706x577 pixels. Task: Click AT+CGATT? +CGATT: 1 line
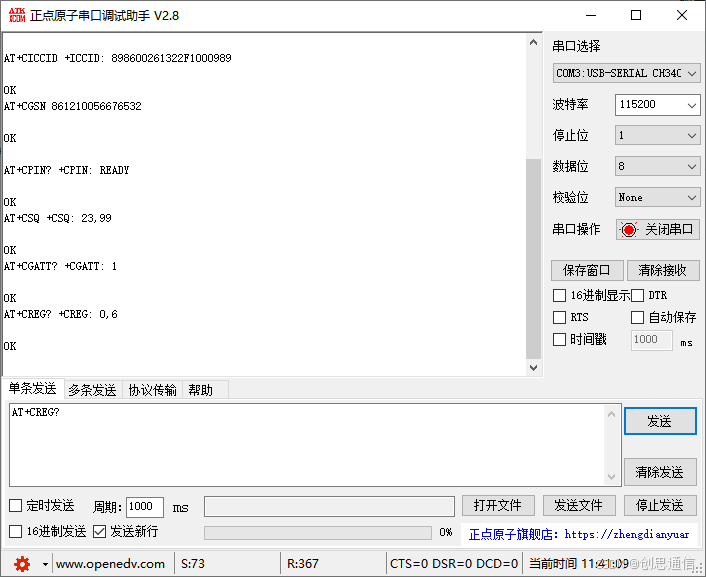pyautogui.click(x=60, y=266)
